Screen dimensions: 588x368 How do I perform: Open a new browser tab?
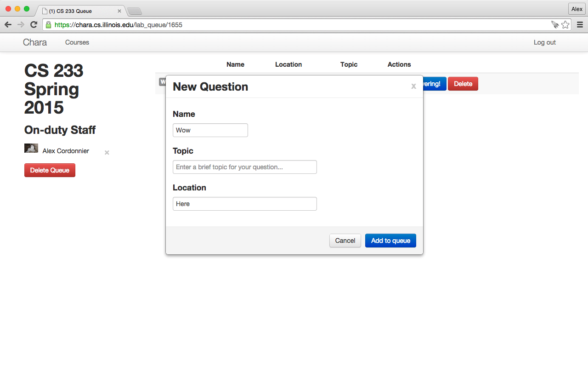[135, 11]
